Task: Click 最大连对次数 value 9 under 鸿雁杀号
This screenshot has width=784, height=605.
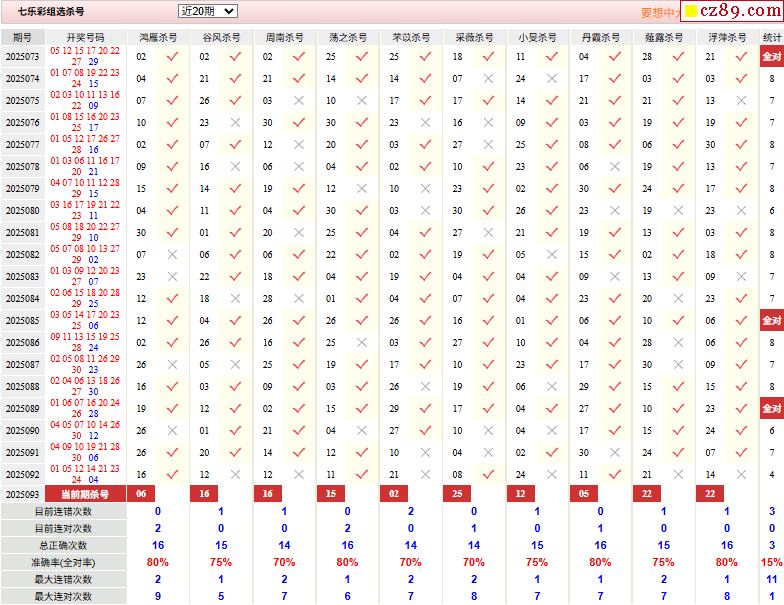Action: (x=158, y=596)
